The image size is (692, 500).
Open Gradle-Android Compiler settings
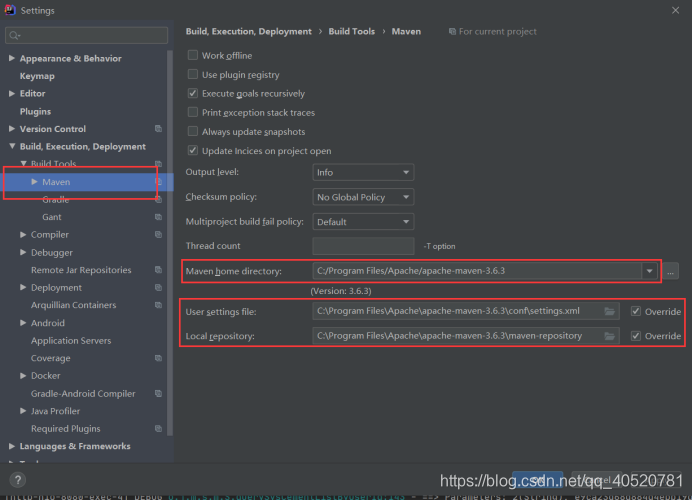coord(83,394)
